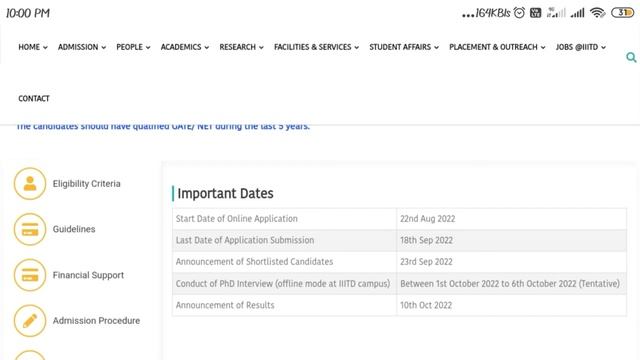Click the Financial Support card icon
The width and height of the screenshot is (640, 360).
coord(30,275)
